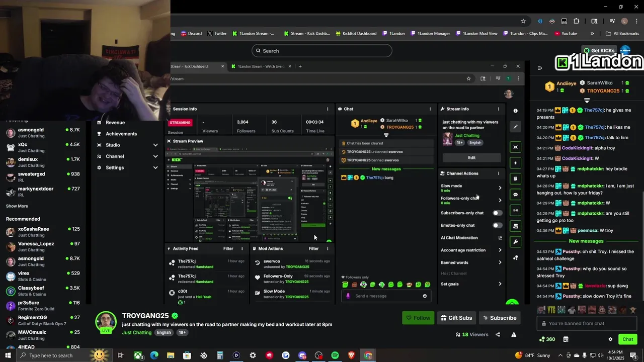Open chat settings gear icon
644x362 pixels.
[x=610, y=339]
